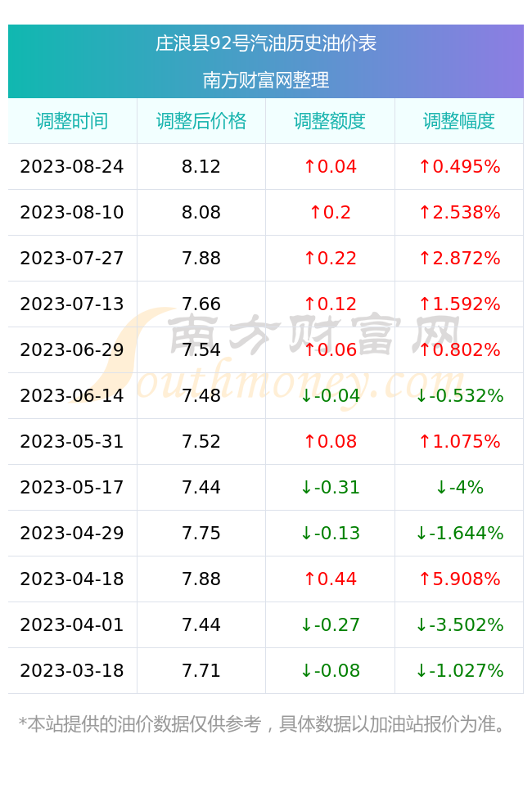Select the 2023-03-18 date cell
The height and width of the screenshot is (802, 532).
(x=72, y=670)
